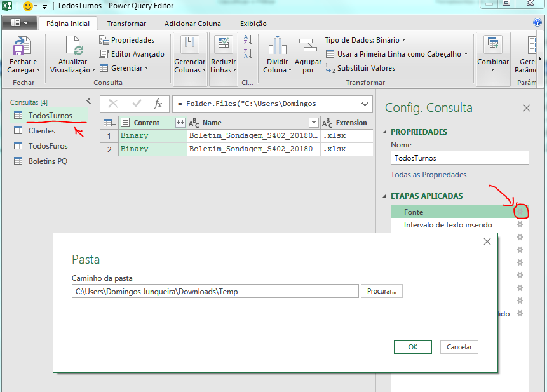Viewport: 547px width, 392px height.
Task: Cancel the formula bar edit
Action: [112, 104]
